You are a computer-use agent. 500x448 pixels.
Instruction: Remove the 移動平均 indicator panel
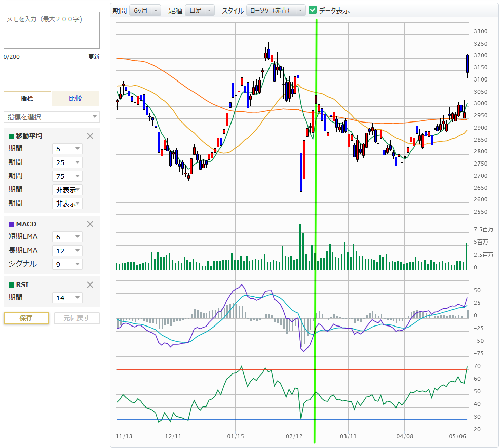pos(90,136)
